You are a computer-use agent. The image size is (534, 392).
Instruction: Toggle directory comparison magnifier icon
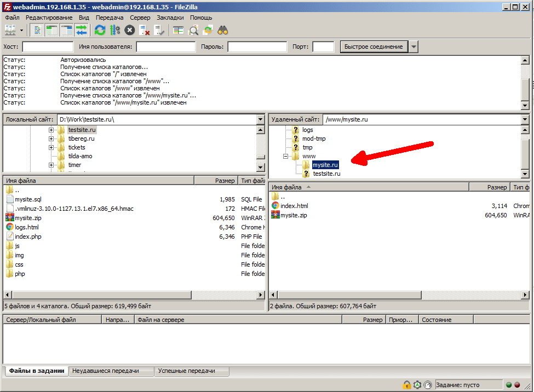click(193, 30)
